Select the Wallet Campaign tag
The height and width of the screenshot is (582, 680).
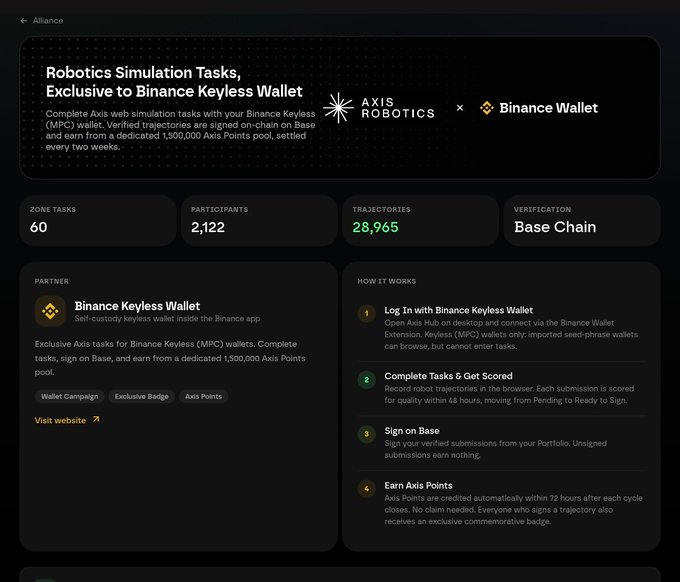tap(69, 396)
